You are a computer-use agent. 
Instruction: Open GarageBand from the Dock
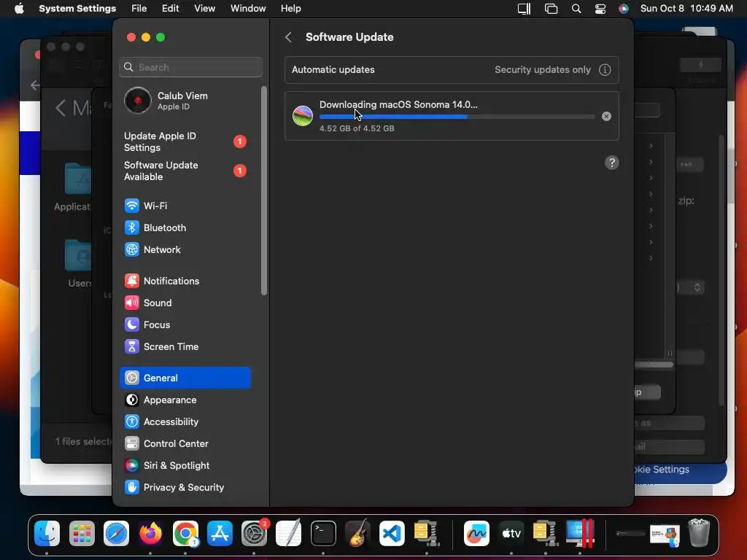click(x=357, y=533)
